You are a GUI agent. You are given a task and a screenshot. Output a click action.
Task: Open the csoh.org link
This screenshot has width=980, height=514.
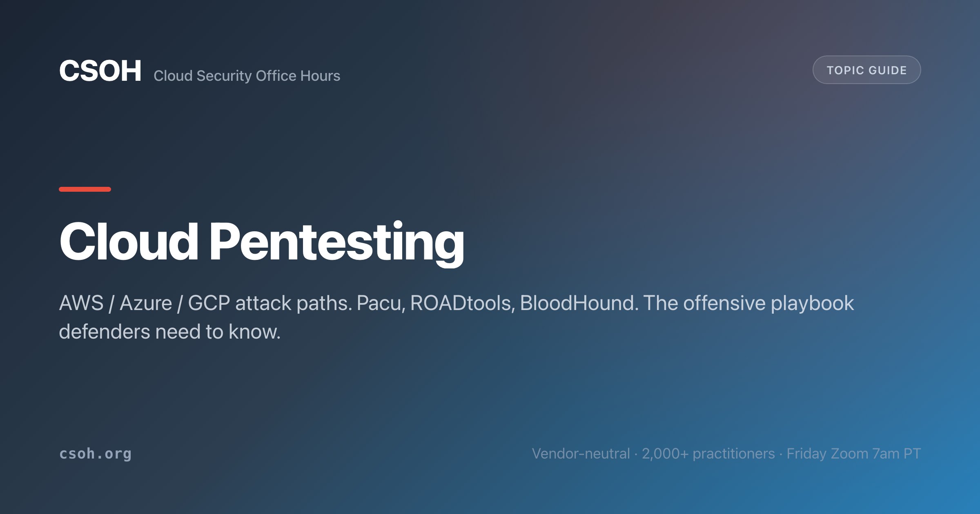pyautogui.click(x=95, y=453)
